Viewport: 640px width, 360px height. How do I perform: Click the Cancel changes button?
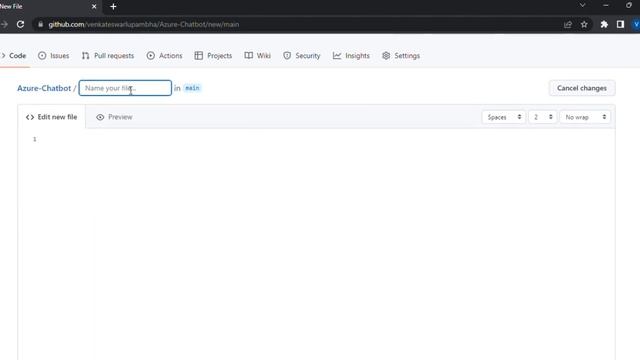coord(582,88)
